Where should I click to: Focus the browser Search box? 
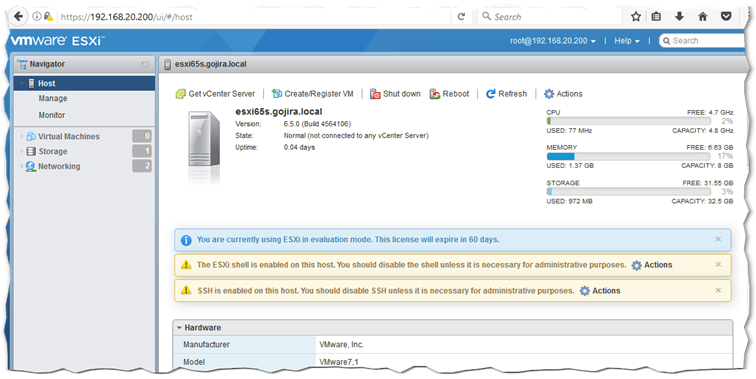click(x=550, y=16)
